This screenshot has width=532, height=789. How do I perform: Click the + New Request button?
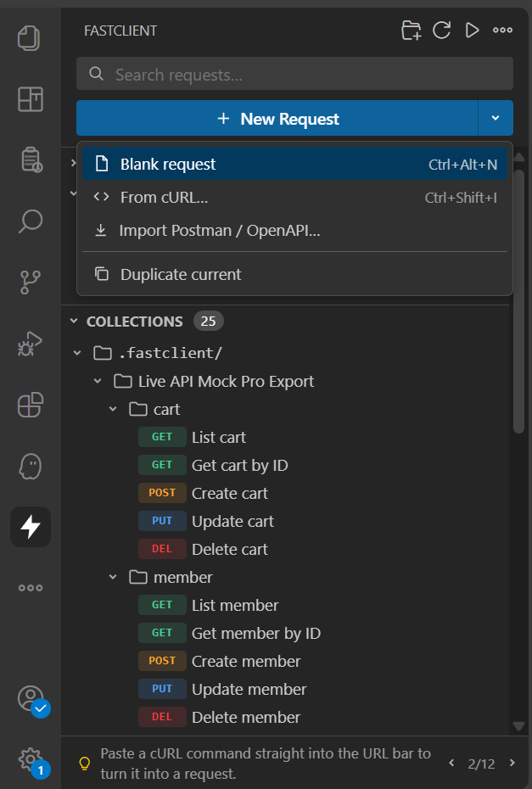[277, 118]
